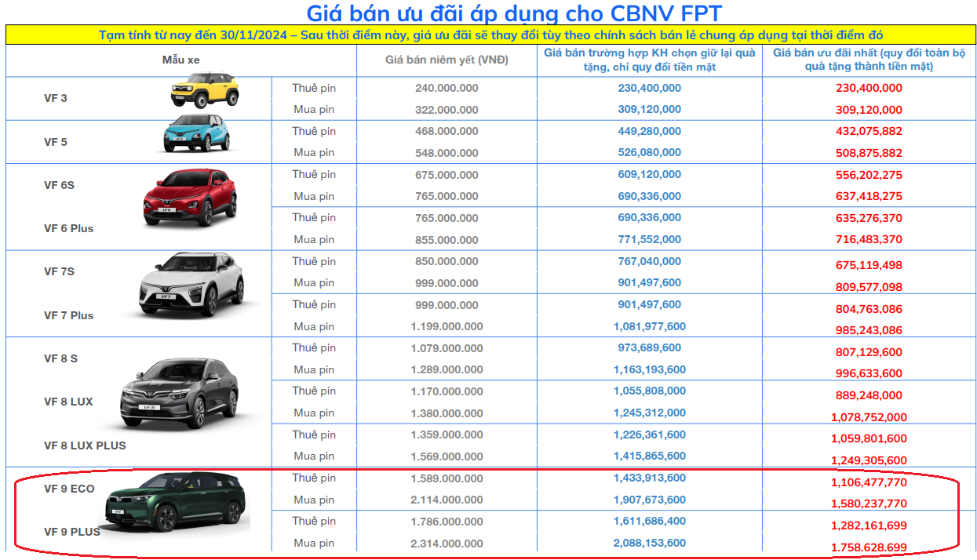This screenshot has height=560, width=977.
Task: Click the yellow VF 3 car image
Action: [x=204, y=89]
